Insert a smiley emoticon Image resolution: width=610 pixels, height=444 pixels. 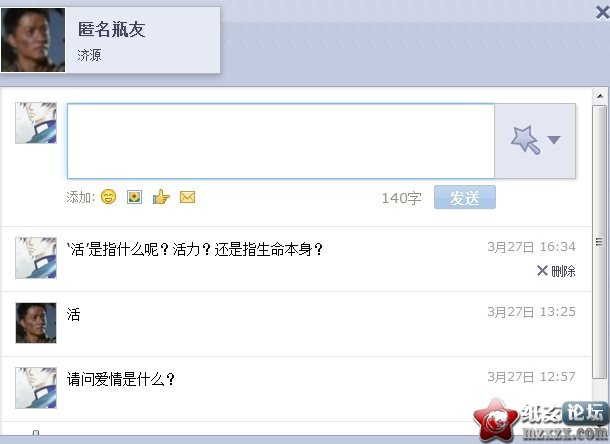coord(109,197)
